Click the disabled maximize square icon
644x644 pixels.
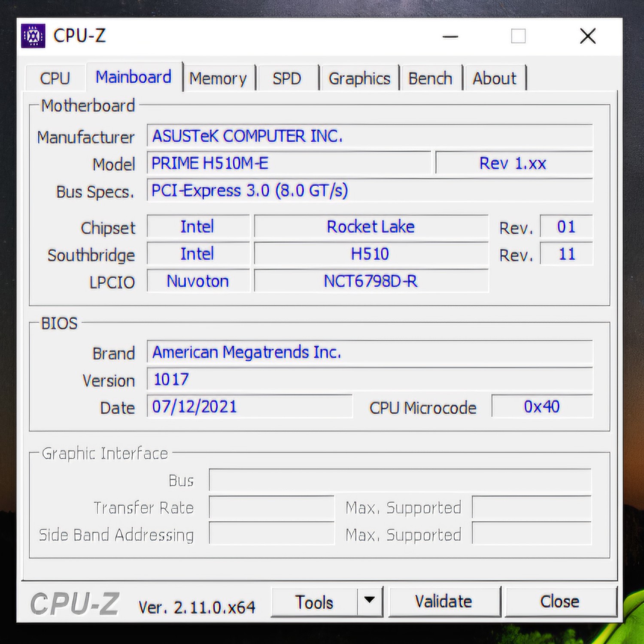(x=518, y=36)
